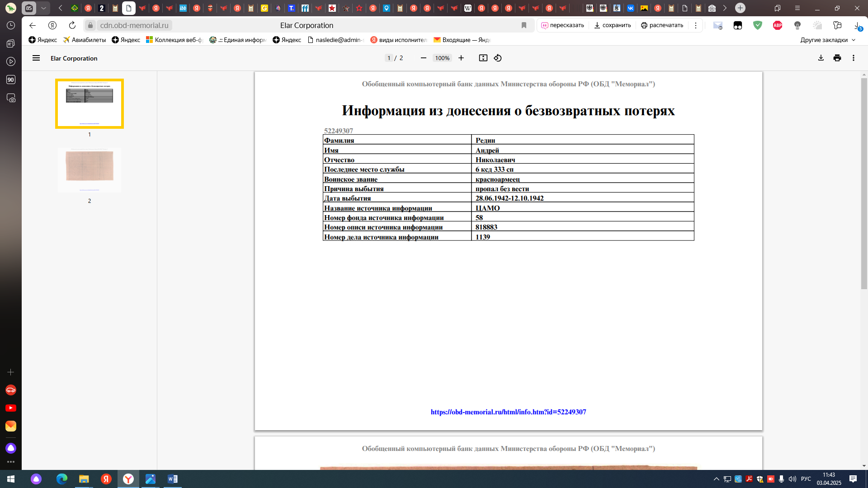Reload the current page
This screenshot has height=488, width=868.
(72, 25)
